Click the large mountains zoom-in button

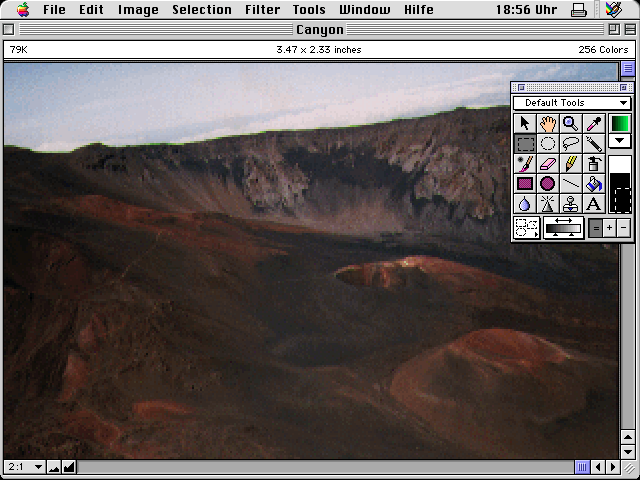(69, 467)
